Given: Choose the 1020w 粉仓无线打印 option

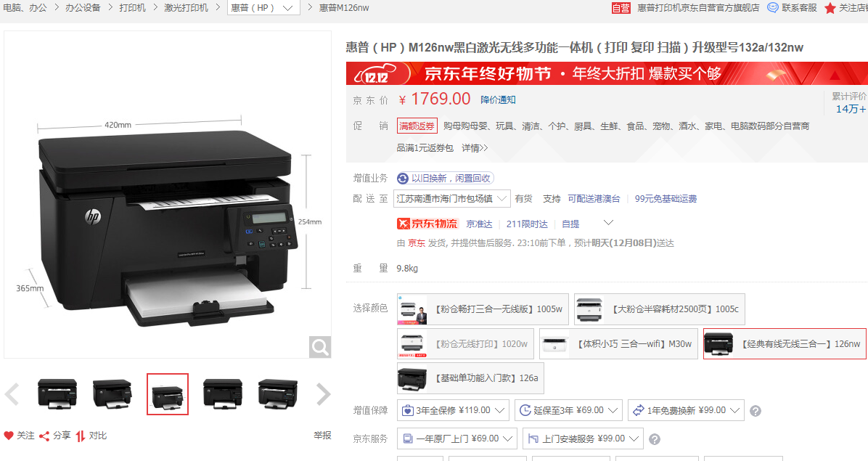Looking at the screenshot, I should (465, 343).
